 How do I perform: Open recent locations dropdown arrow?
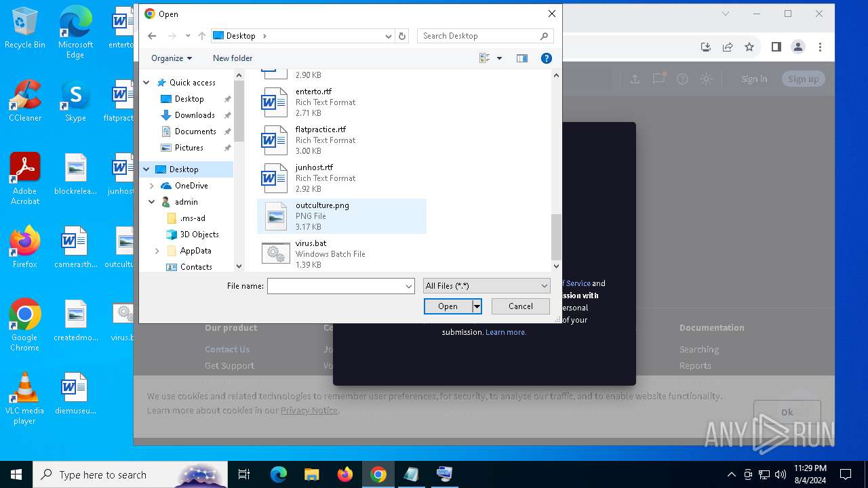[188, 36]
